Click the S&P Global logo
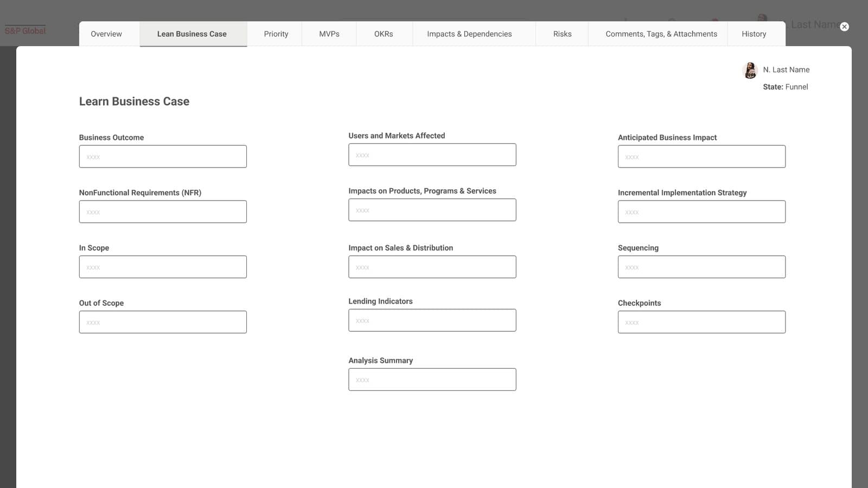The height and width of the screenshot is (488, 868). coord(25,30)
